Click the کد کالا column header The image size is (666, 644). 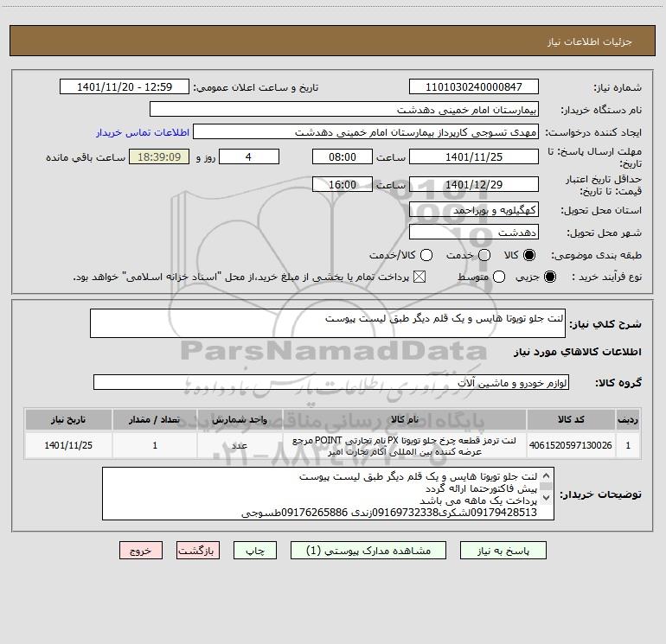[x=571, y=419]
